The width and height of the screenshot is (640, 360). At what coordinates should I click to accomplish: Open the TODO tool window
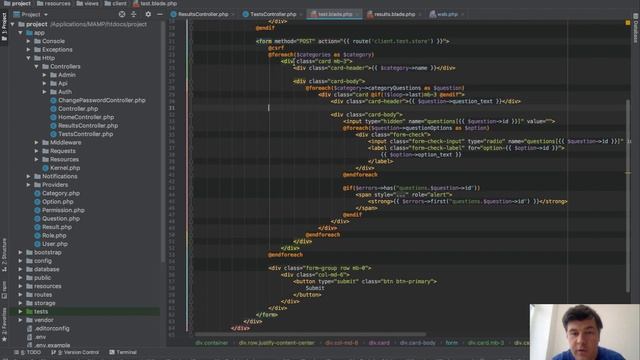[28, 352]
